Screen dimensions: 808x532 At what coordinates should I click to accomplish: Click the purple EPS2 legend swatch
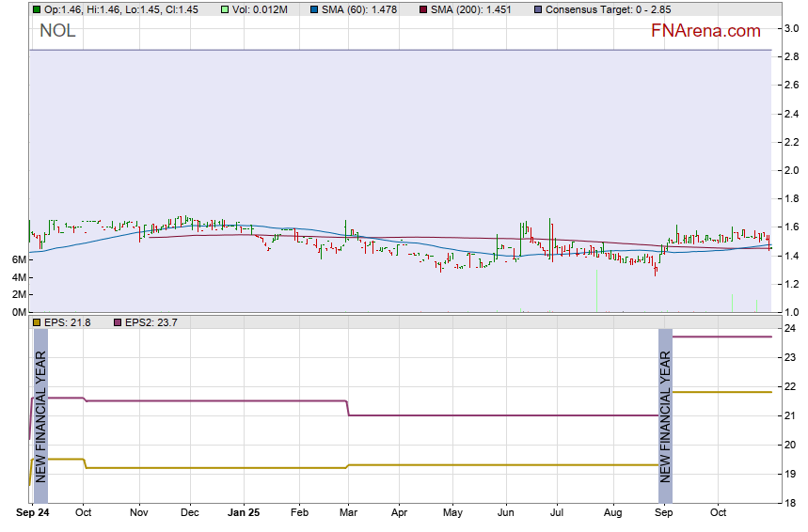click(119, 322)
